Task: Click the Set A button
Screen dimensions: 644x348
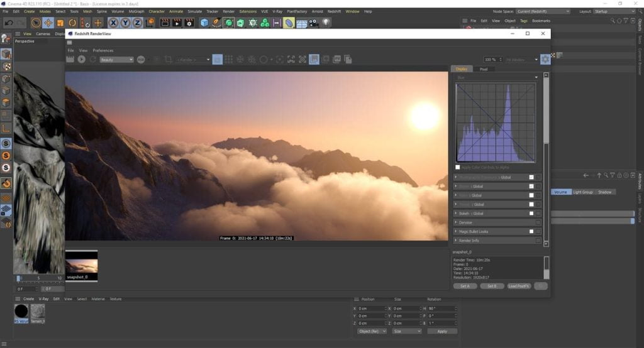Action: [x=465, y=286]
